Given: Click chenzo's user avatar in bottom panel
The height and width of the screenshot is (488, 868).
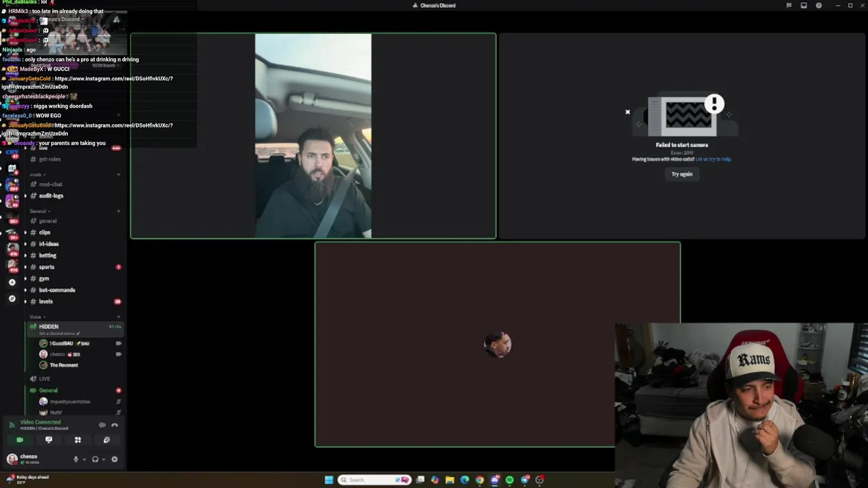Looking at the screenshot, I should [12, 459].
